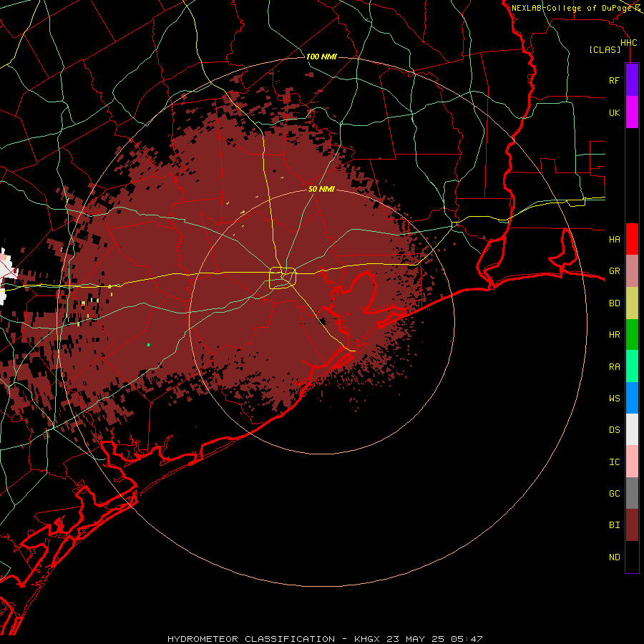
Task: Click the IC light pink legend swatch
Action: (632, 462)
